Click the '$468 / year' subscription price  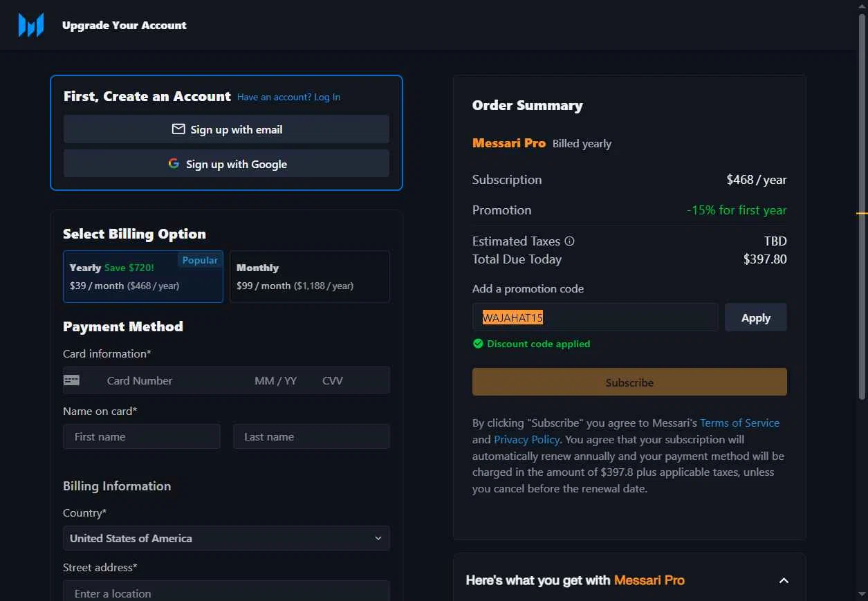click(757, 180)
